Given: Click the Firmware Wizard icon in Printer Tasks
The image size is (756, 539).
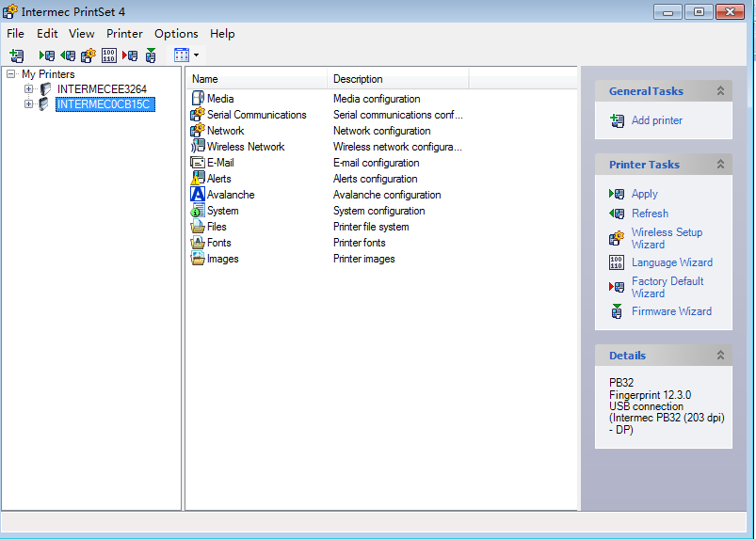Looking at the screenshot, I should pos(617,311).
